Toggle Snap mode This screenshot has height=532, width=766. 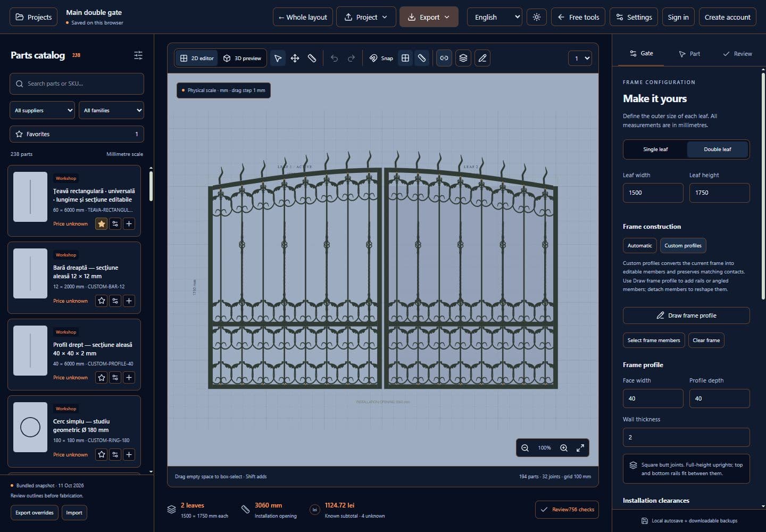click(381, 58)
